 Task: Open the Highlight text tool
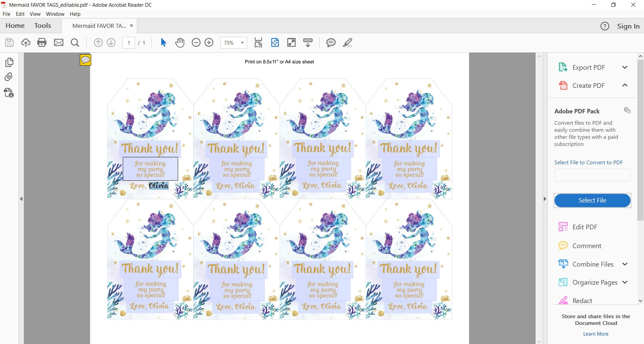tap(347, 43)
